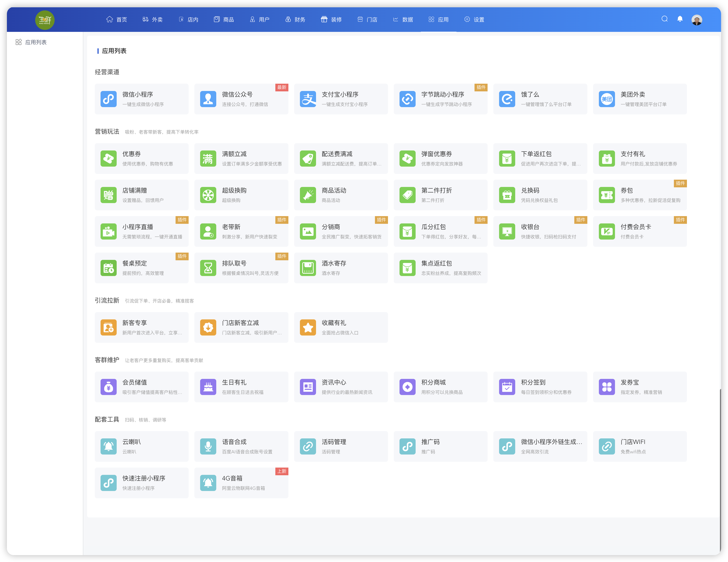
Task: Click the 语音合成 microphone icon
Action: tap(208, 446)
